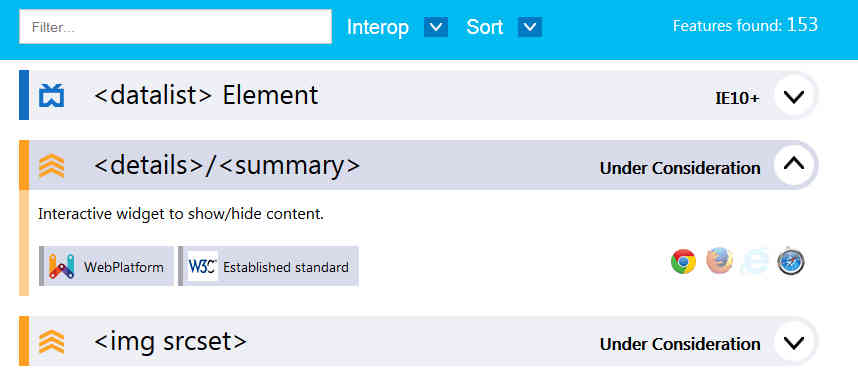Screen dimensions: 858x383
Task: Open the Sort dropdown arrow
Action: (x=530, y=27)
